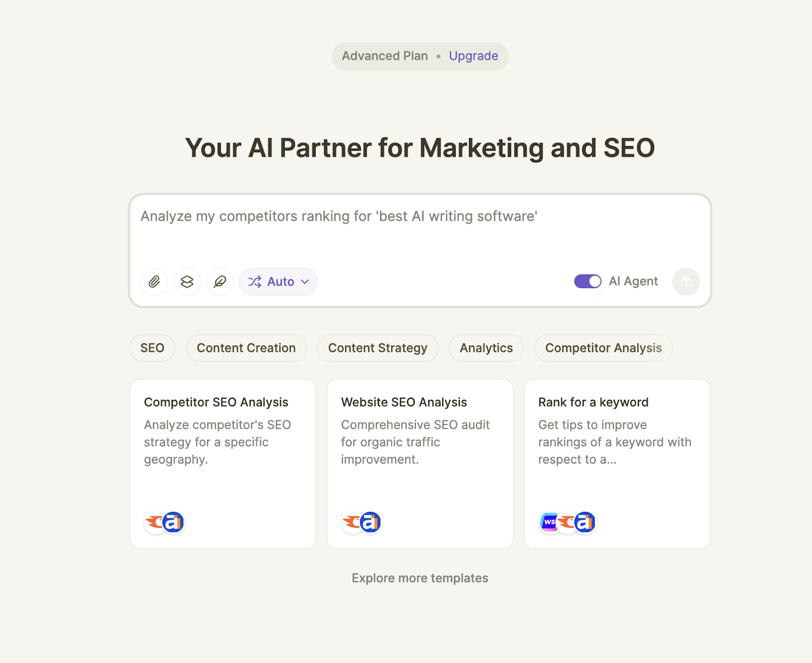
Task: Click Semrush logo on Competitor SEO Analysis card
Action: click(155, 522)
